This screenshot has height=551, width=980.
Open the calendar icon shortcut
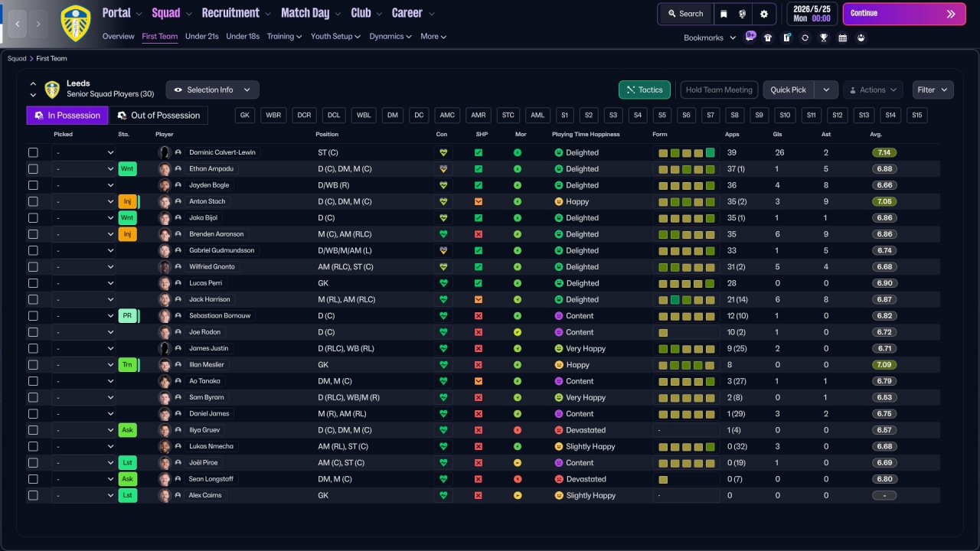(842, 37)
